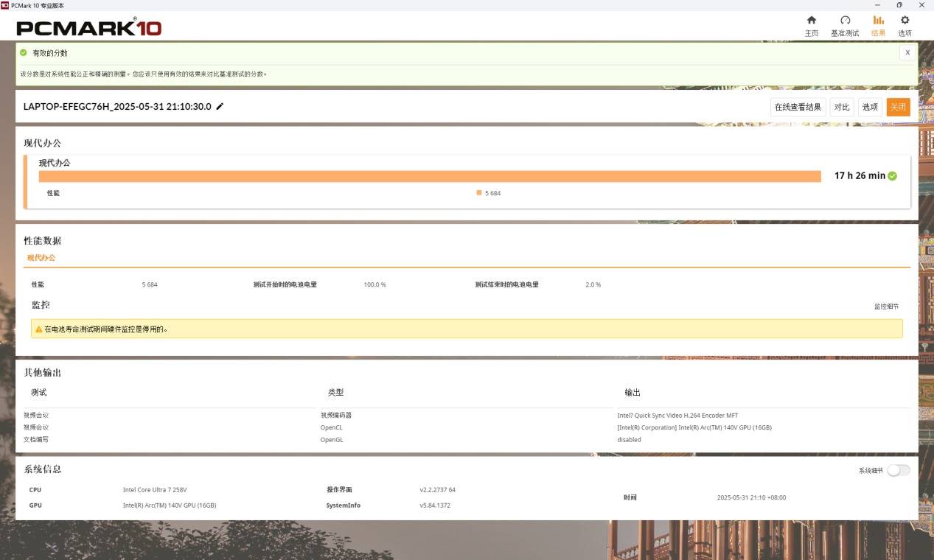Click the result name LAPTOP-EFEGC76H text

coord(117,107)
